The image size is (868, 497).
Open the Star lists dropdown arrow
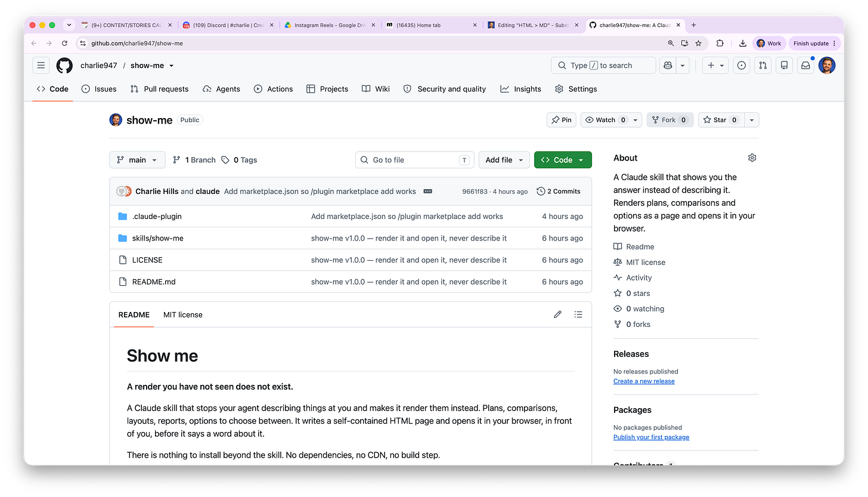752,120
